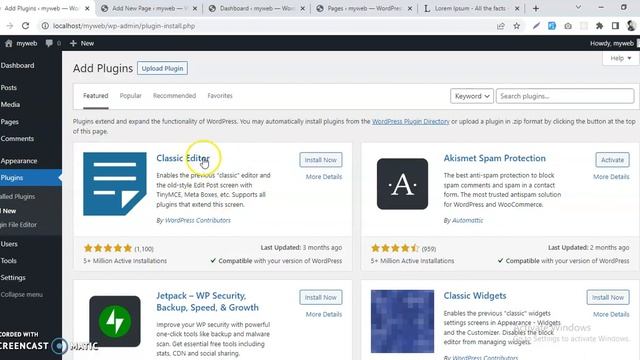Close the Lorem Ipsum browser tab
Viewport: 640px width, 360px height.
coord(517,8)
